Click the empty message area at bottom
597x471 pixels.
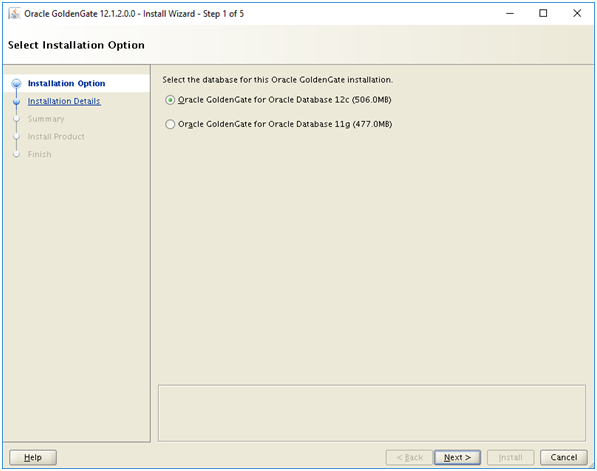(x=372, y=413)
